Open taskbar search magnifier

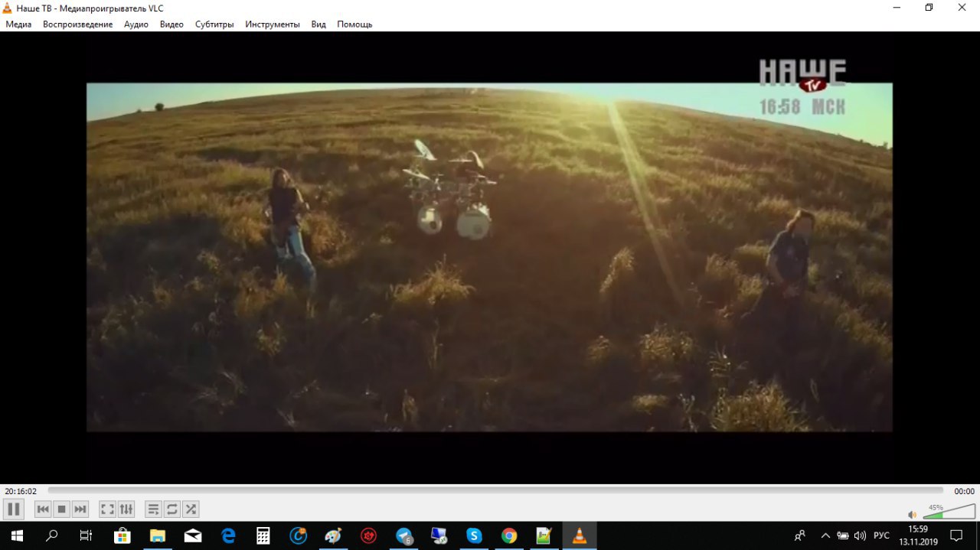point(52,535)
